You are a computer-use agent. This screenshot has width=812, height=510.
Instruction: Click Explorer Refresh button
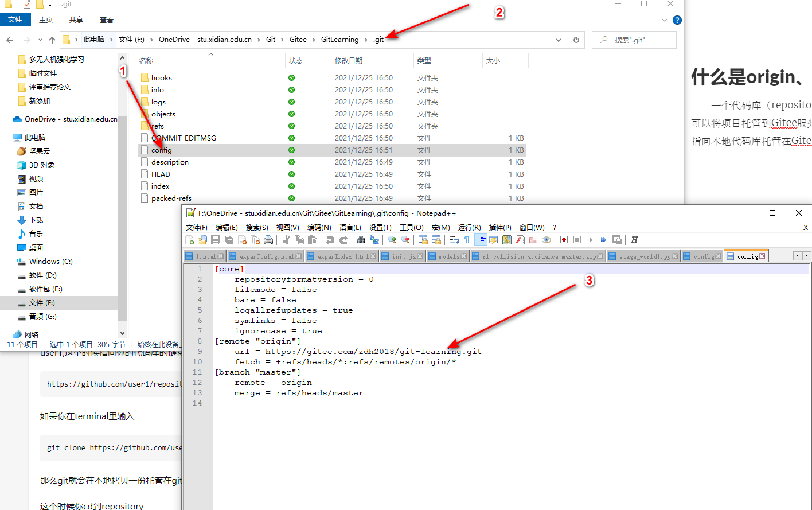[576, 40]
